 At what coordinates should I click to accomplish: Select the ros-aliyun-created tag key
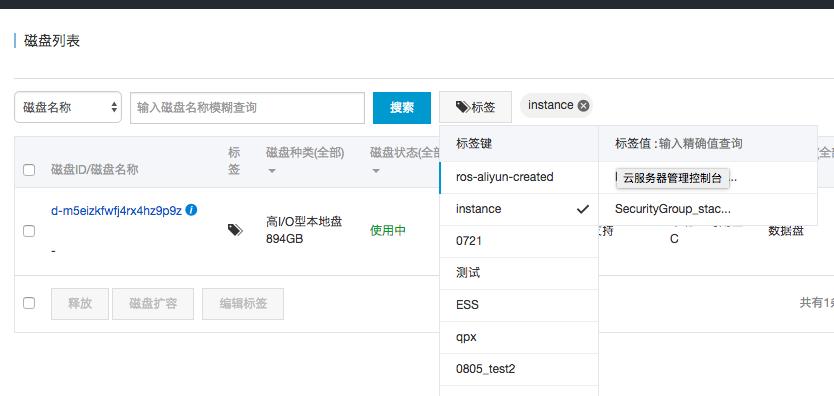point(519,177)
